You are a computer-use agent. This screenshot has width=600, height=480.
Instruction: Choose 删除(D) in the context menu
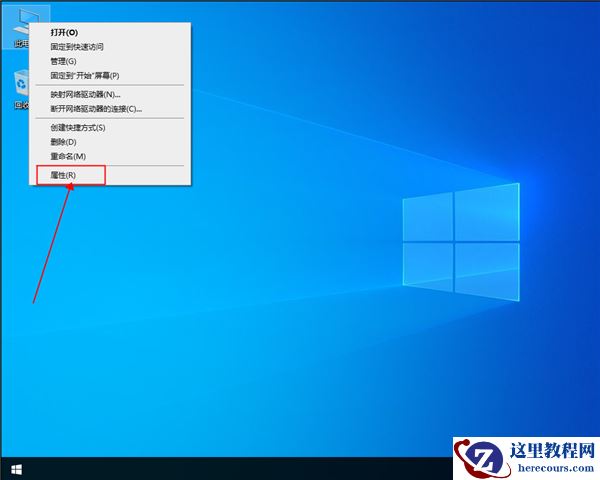click(110, 142)
